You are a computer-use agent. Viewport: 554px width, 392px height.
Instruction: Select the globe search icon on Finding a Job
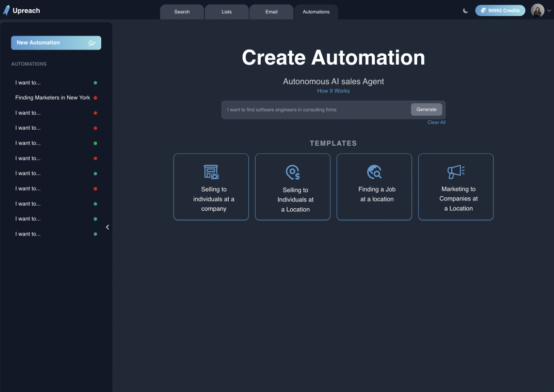(x=374, y=172)
